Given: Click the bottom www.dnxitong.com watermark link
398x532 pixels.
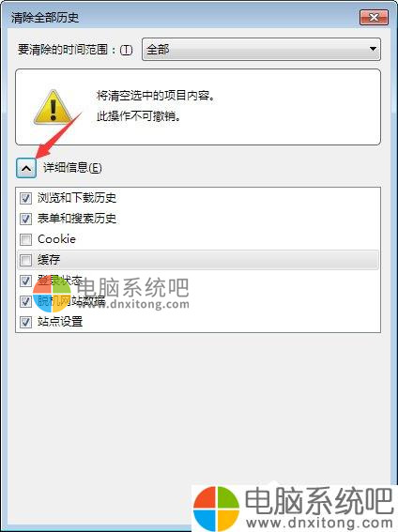Looking at the screenshot, I should point(319,523).
